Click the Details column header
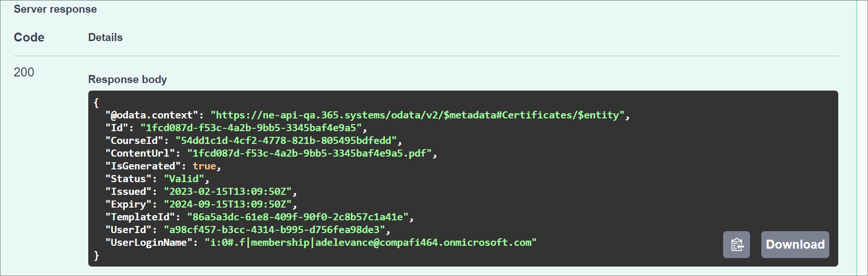The width and height of the screenshot is (868, 276). point(105,37)
